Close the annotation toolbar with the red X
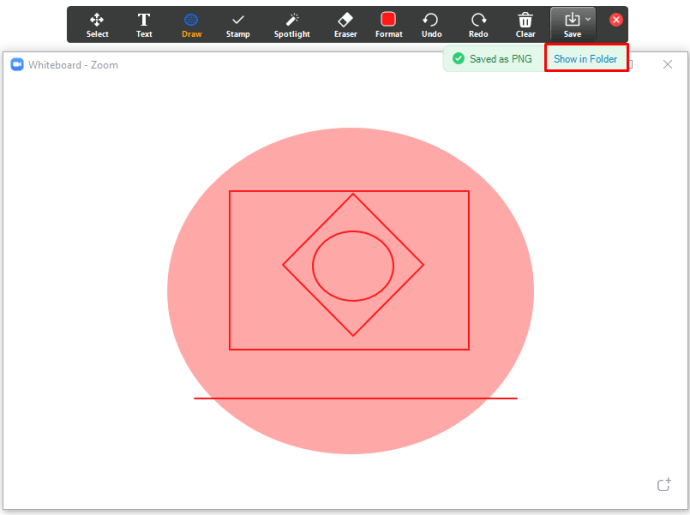 pyautogui.click(x=616, y=20)
